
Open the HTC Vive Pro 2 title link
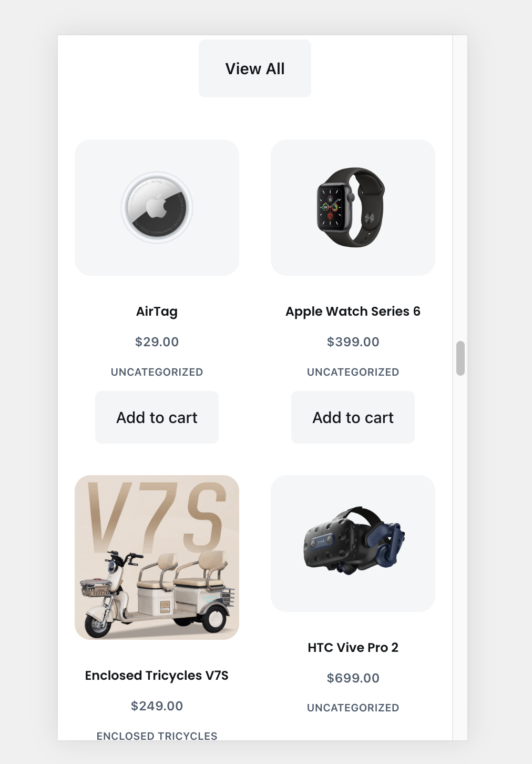(x=353, y=647)
